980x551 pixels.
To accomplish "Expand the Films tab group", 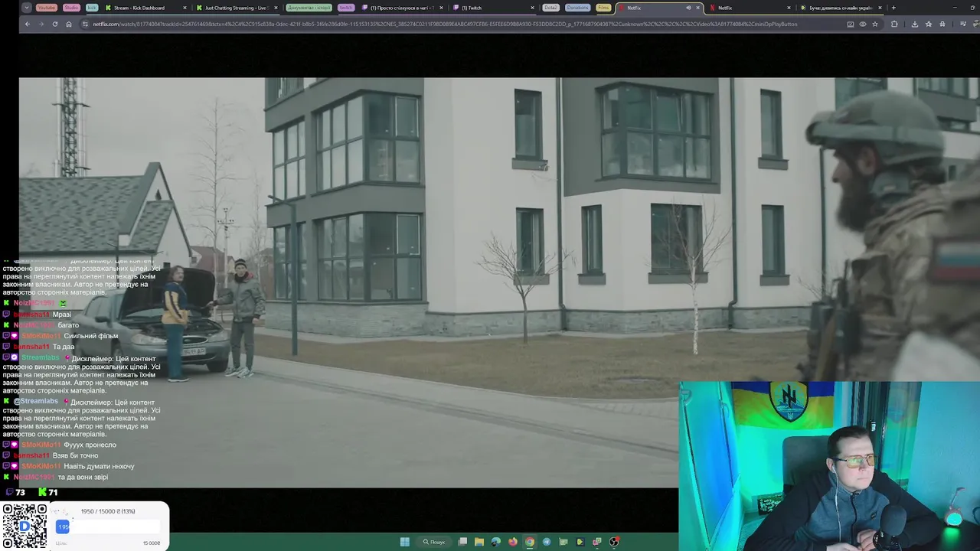I will pos(603,8).
